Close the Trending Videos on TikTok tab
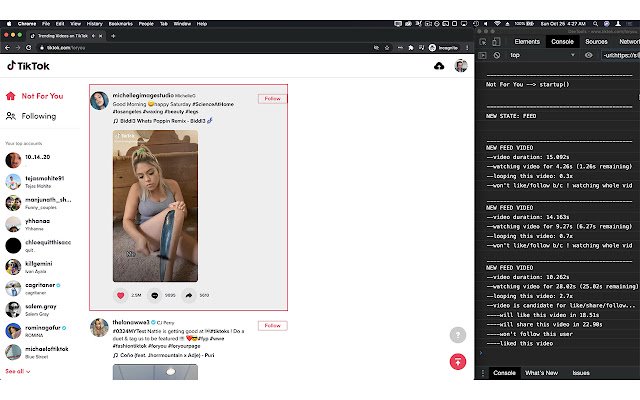 [101, 36]
